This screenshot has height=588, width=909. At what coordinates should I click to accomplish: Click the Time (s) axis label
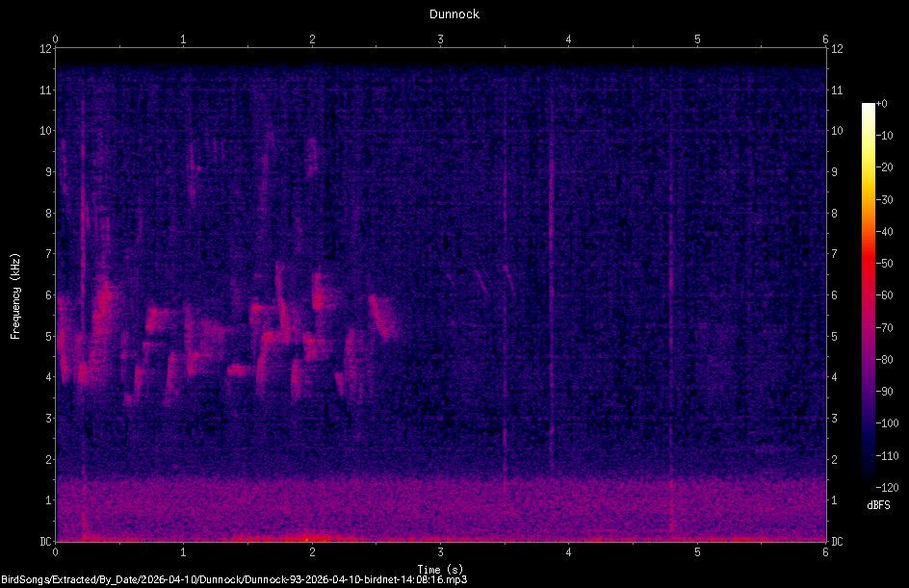440,570
